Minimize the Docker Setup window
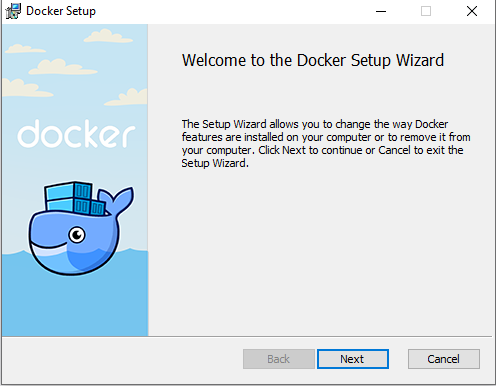 [381, 11]
